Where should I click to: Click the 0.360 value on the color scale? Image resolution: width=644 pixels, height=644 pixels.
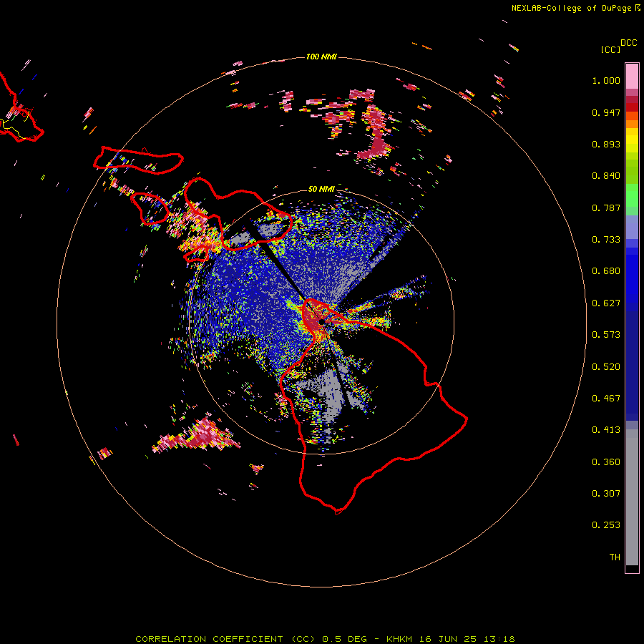(606, 462)
